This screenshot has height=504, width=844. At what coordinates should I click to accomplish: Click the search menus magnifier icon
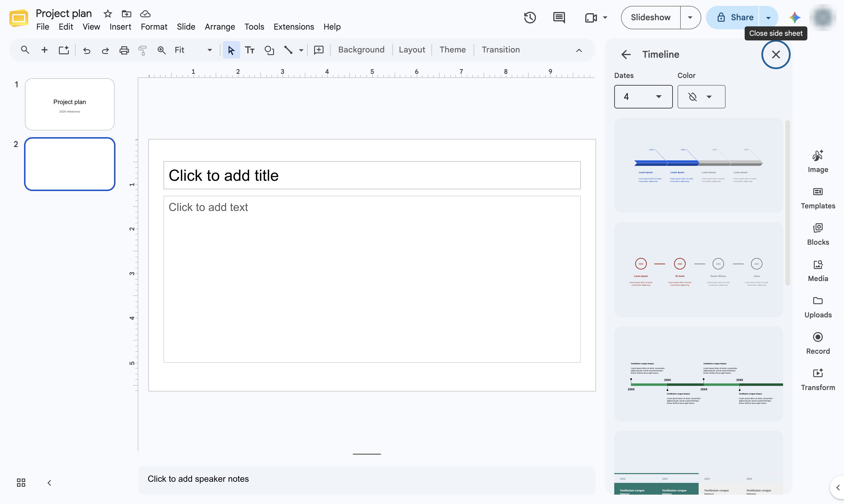coord(25,50)
